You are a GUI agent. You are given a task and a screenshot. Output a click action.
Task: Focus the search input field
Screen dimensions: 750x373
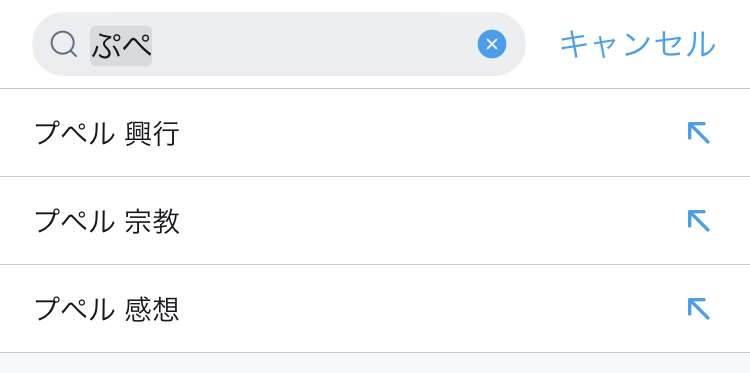point(279,44)
